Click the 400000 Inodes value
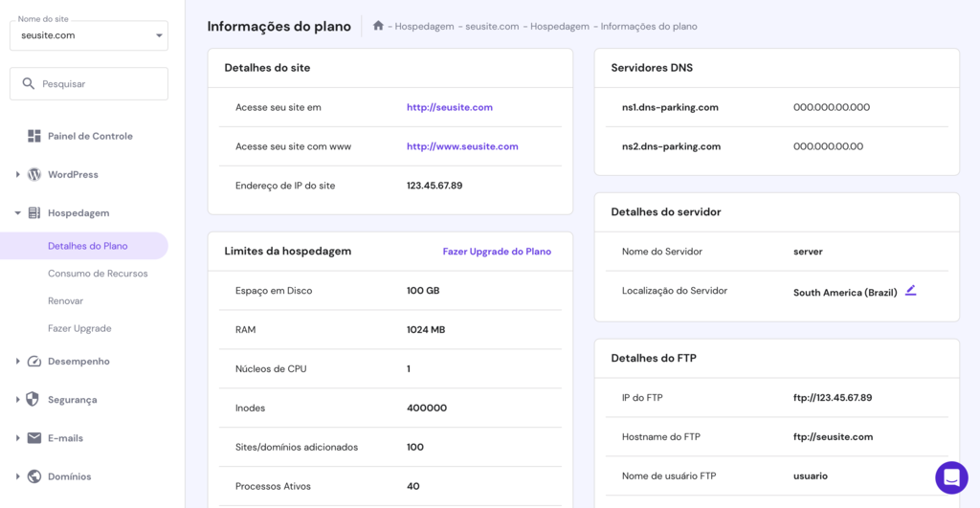The width and height of the screenshot is (980, 508). 427,408
